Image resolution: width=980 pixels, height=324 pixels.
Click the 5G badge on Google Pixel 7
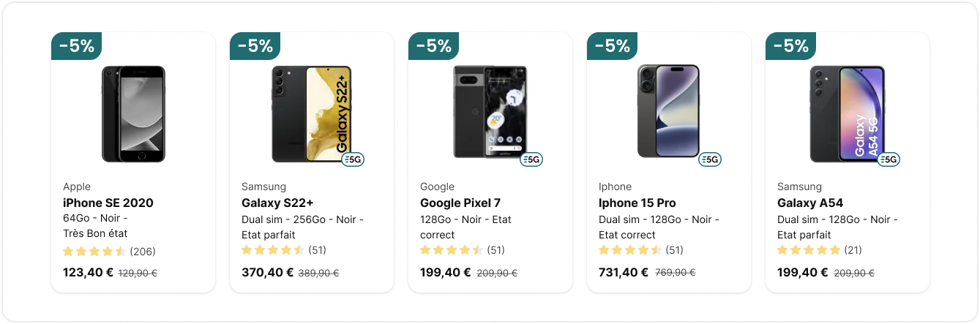point(531,159)
